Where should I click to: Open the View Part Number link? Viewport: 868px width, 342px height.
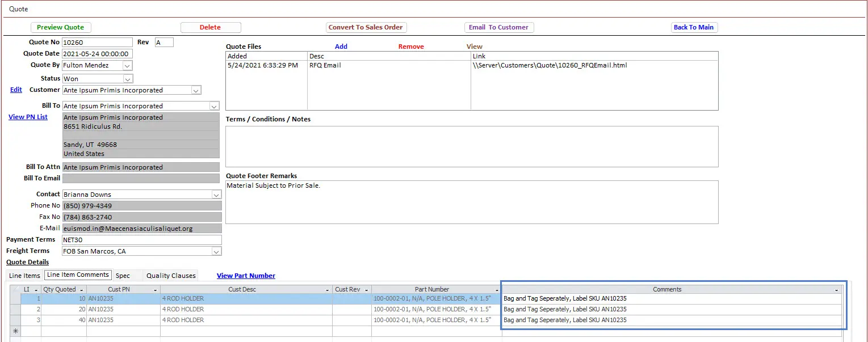click(246, 276)
